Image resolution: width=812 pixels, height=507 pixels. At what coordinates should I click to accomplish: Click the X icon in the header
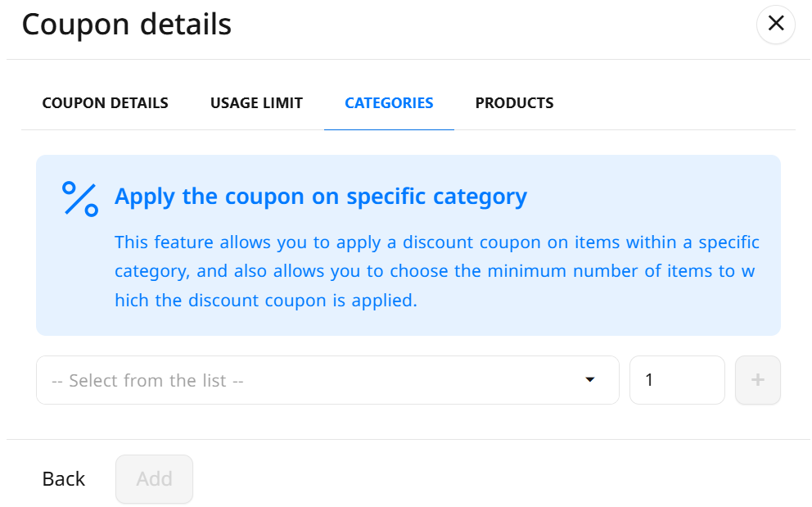tap(776, 23)
